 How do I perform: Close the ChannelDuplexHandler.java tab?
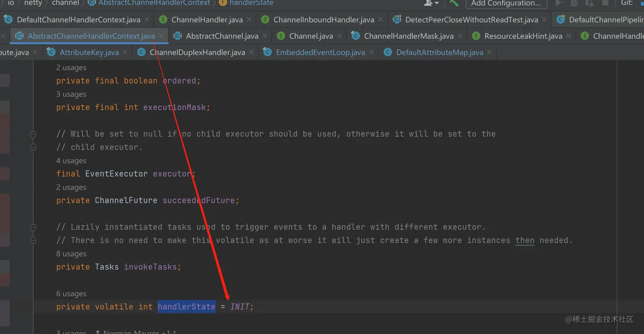coord(251,52)
